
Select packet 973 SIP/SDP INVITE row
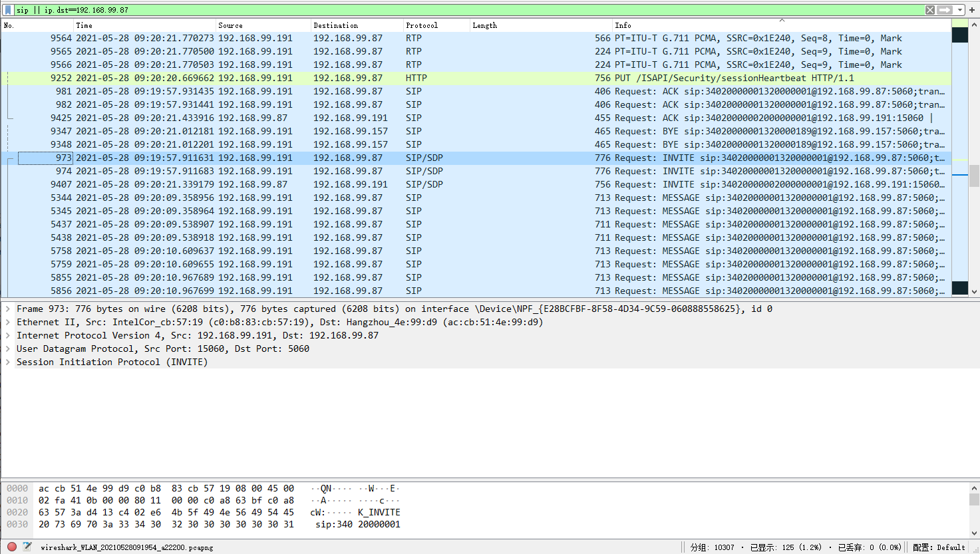[x=476, y=158]
